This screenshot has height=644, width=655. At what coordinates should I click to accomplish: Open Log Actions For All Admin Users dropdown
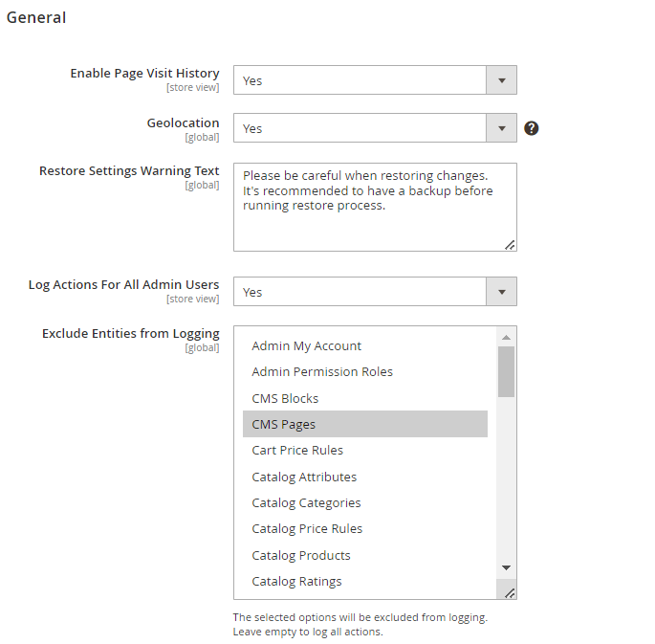375,291
